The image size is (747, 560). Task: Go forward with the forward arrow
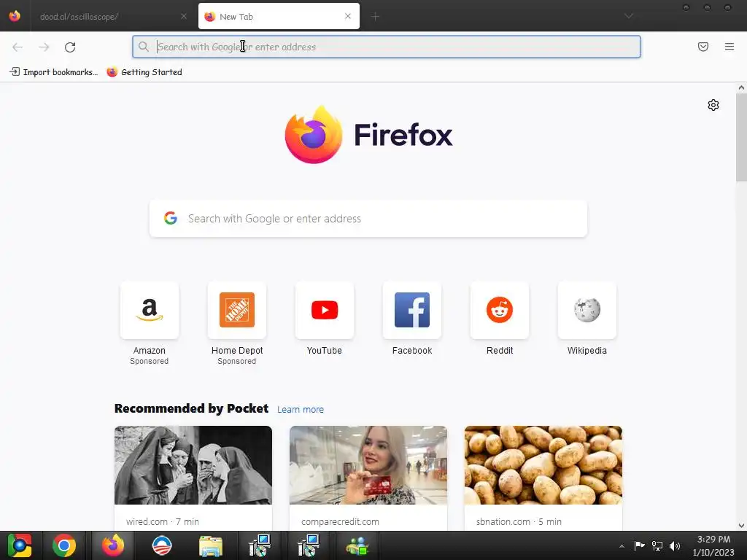(44, 47)
